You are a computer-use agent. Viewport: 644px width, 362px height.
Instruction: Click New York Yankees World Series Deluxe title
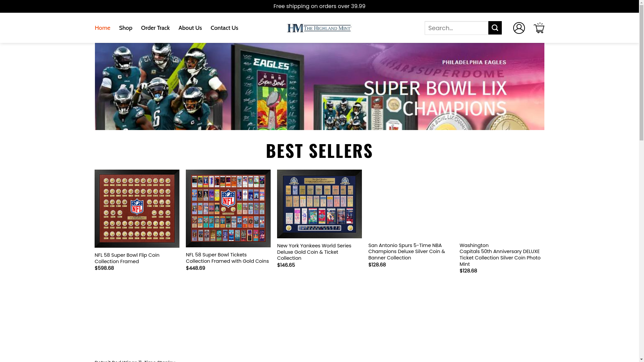click(314, 252)
